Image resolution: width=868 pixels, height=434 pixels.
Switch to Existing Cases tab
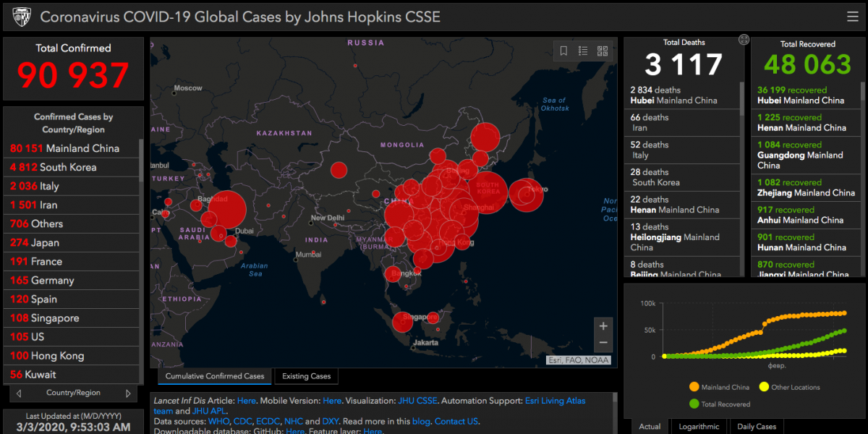tap(306, 376)
